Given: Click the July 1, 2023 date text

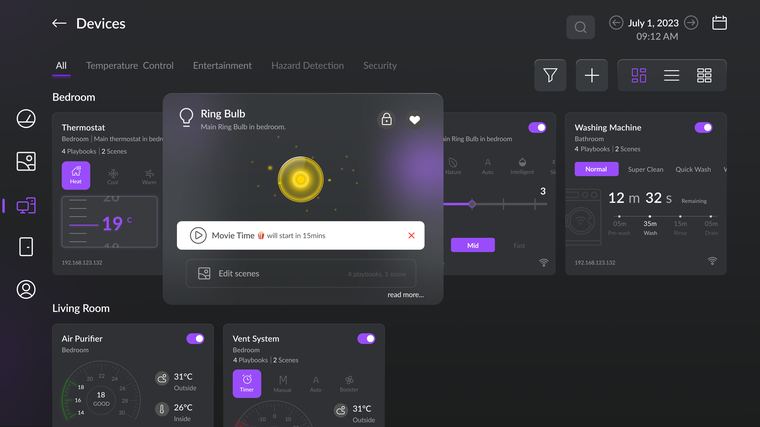Looking at the screenshot, I should click(653, 23).
